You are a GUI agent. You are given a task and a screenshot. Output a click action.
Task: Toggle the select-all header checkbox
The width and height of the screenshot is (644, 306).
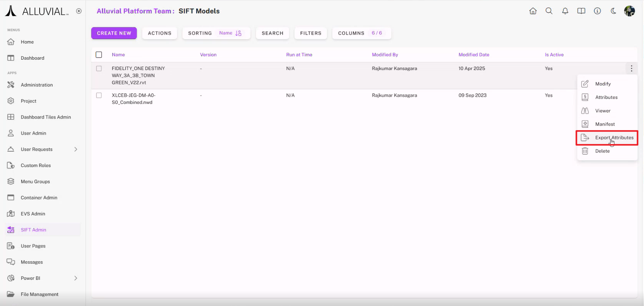99,55
